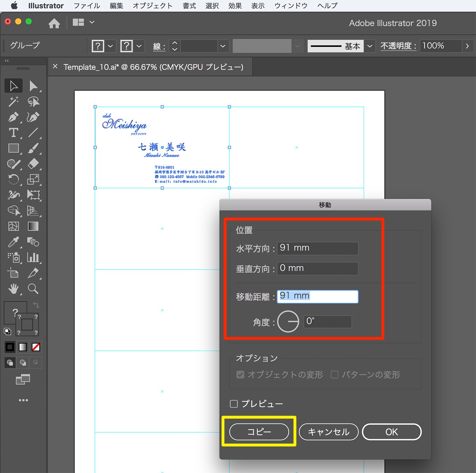Screen dimensions: 476x473
Task: Select the Rectangle tool
Action: coord(13,148)
